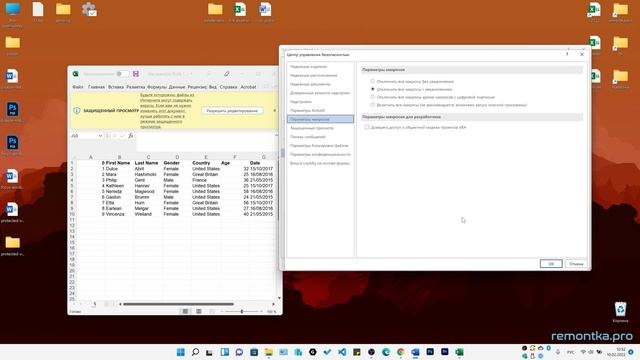
Task: Open the Главная ribbon tab
Action: click(96, 87)
